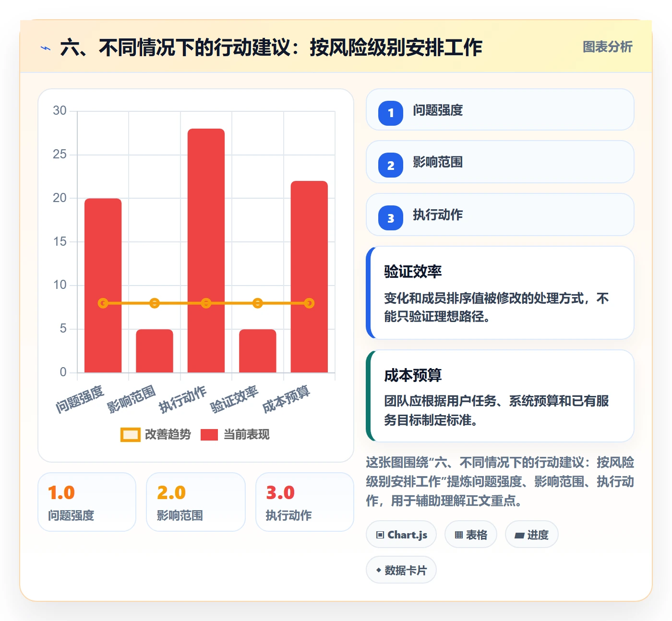Click the y-axis value 30

pyautogui.click(x=60, y=111)
